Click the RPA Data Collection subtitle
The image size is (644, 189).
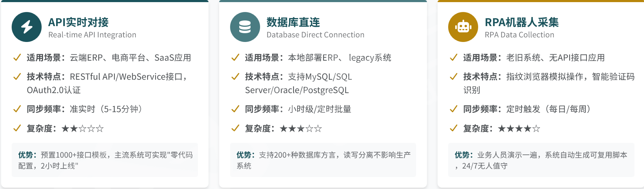519,35
